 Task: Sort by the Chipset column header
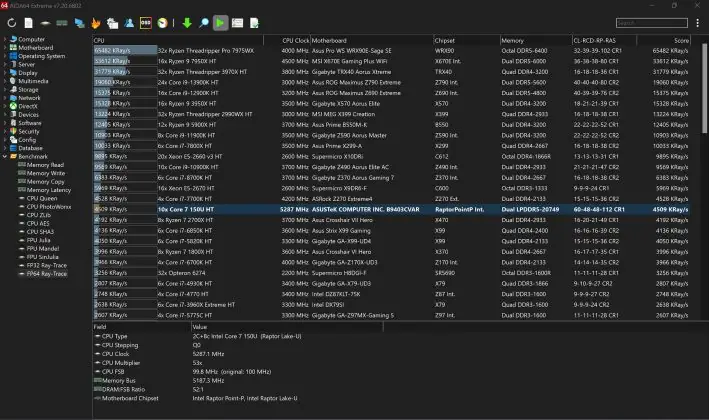point(466,40)
